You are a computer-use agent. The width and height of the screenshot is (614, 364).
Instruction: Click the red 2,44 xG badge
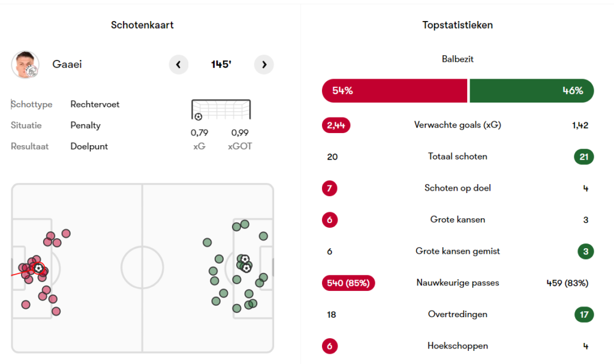pyautogui.click(x=336, y=125)
